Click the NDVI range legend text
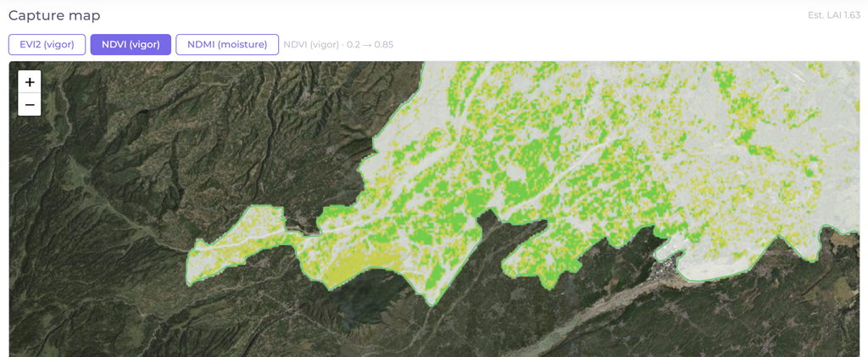Screen dimensions: 868x357 pos(338,45)
